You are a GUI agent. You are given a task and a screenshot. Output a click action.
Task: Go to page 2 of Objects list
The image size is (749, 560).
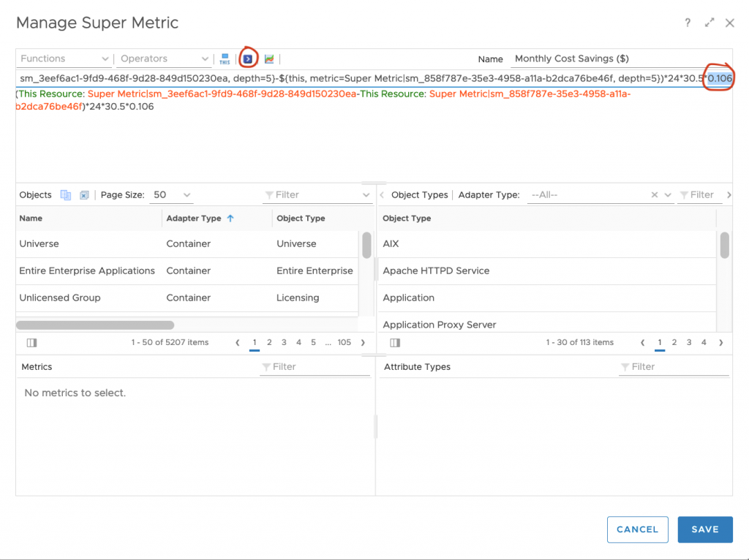(269, 342)
